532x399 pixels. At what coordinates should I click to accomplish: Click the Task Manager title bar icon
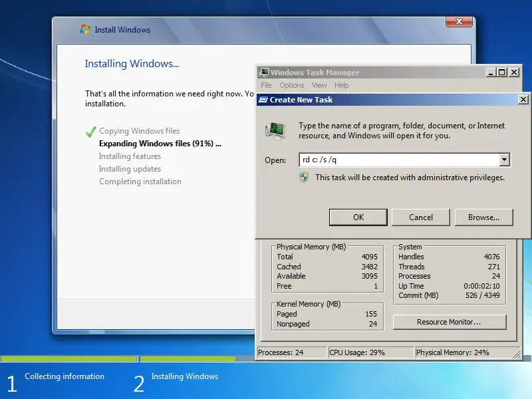coord(263,72)
